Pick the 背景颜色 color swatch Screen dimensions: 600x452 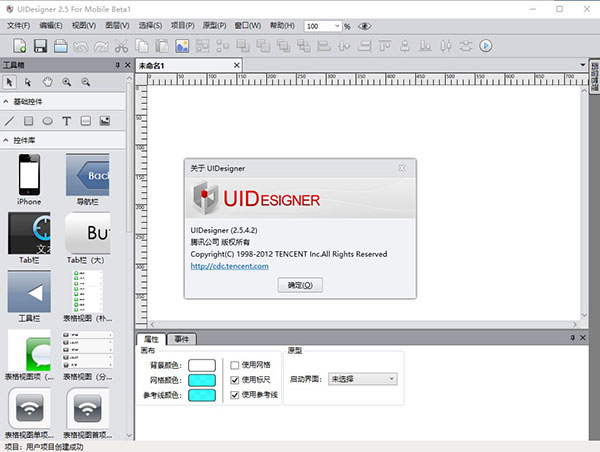click(x=202, y=365)
